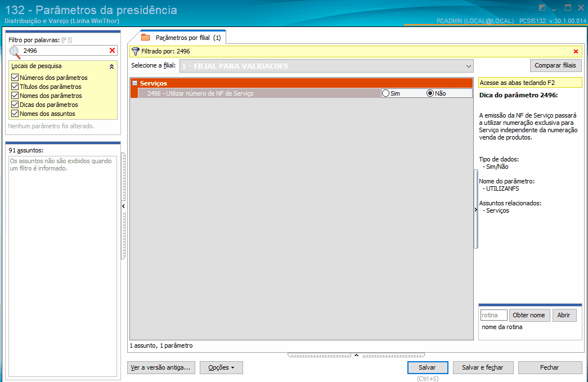Select Não for parameter 2496

click(430, 93)
